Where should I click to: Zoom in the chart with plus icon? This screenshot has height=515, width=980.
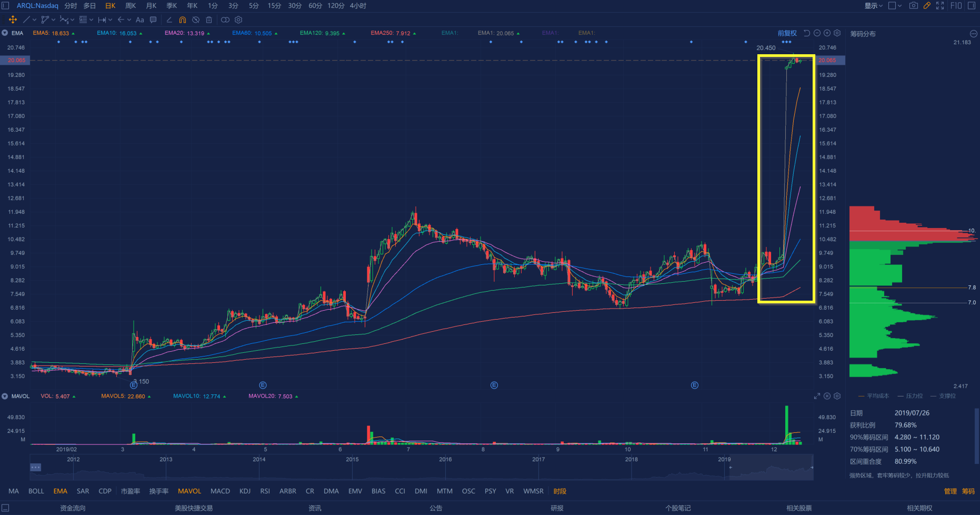pos(827,33)
